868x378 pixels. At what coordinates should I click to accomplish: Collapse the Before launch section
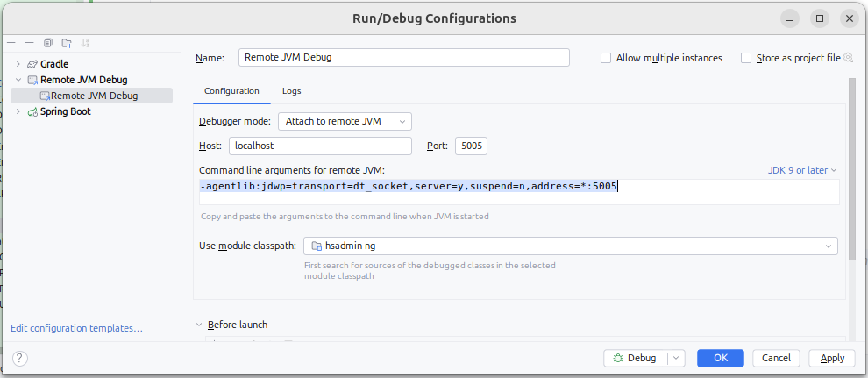click(x=199, y=325)
